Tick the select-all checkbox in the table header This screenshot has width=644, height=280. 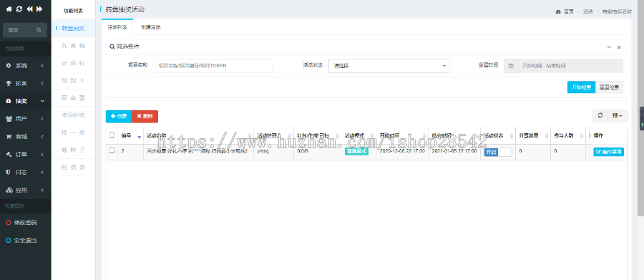pyautogui.click(x=112, y=135)
